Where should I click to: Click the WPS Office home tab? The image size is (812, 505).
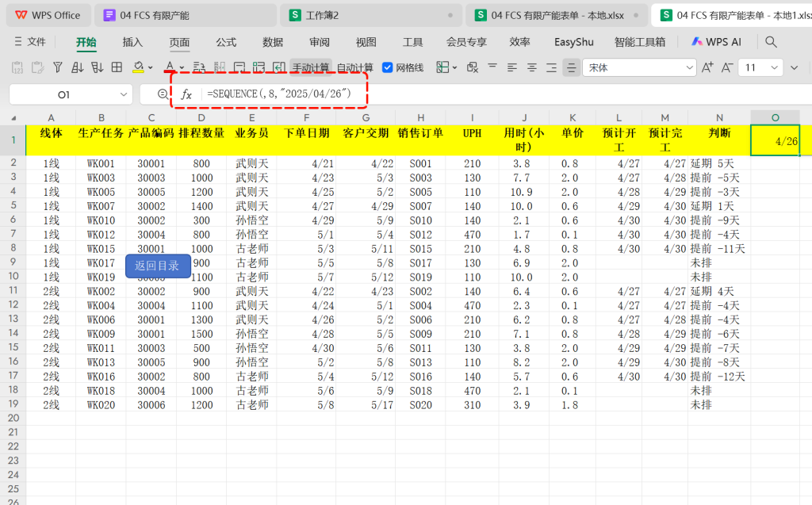point(48,16)
